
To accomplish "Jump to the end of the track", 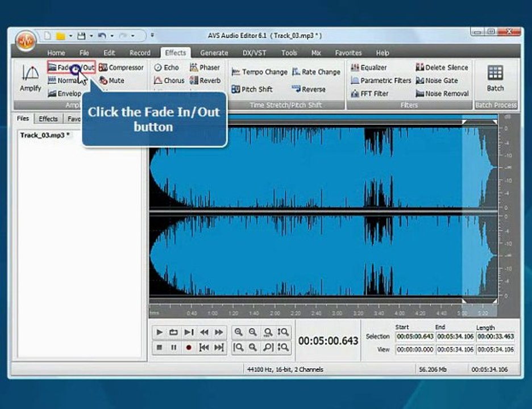I will tap(219, 347).
